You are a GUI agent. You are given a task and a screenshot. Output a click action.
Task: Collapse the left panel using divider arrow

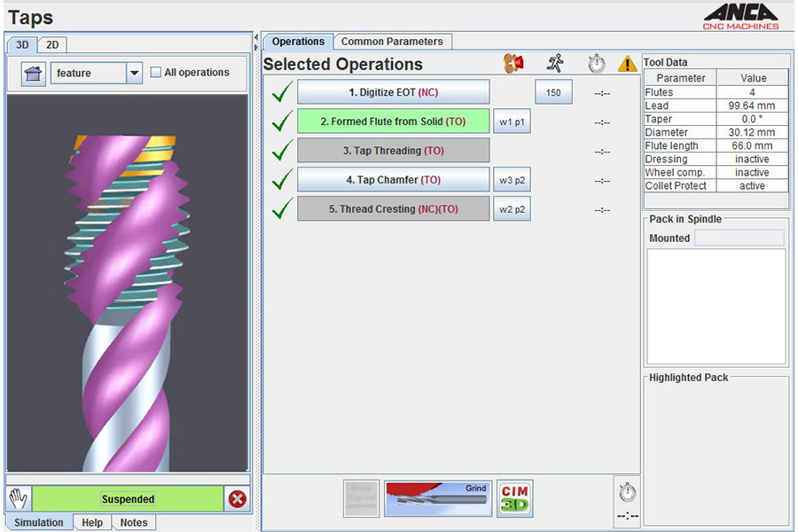coord(256,37)
